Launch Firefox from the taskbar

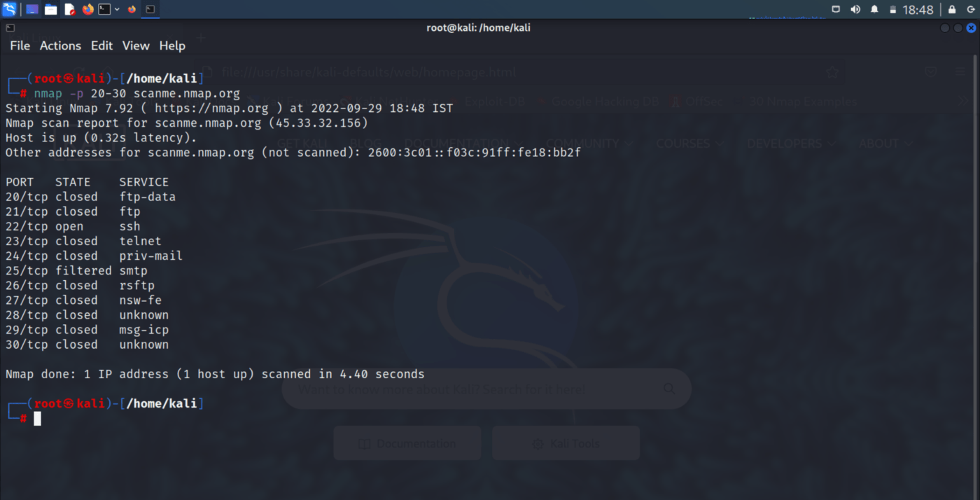point(87,9)
